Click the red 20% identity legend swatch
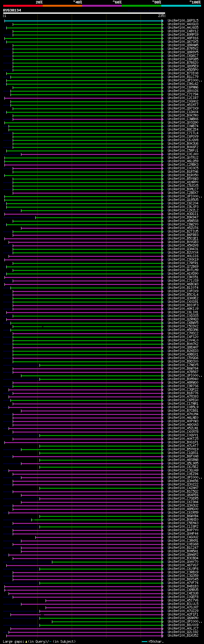This screenshot has height=644, width=204. coord(23,6)
